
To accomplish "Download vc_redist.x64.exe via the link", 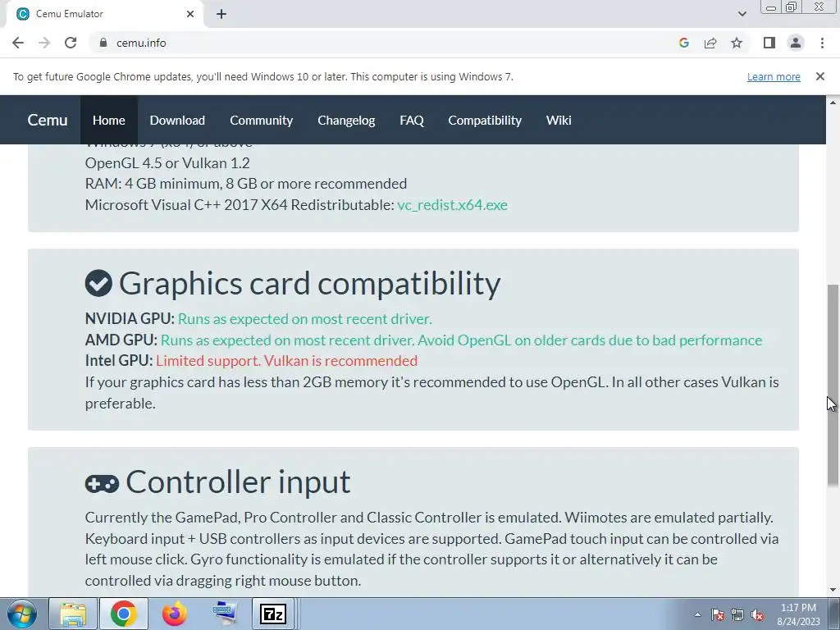I will pos(452,205).
